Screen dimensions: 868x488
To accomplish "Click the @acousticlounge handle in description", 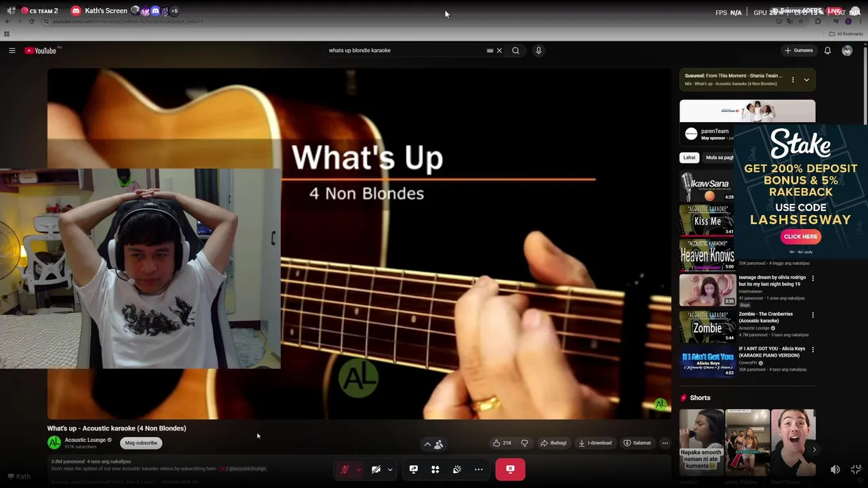I will coord(247,468).
